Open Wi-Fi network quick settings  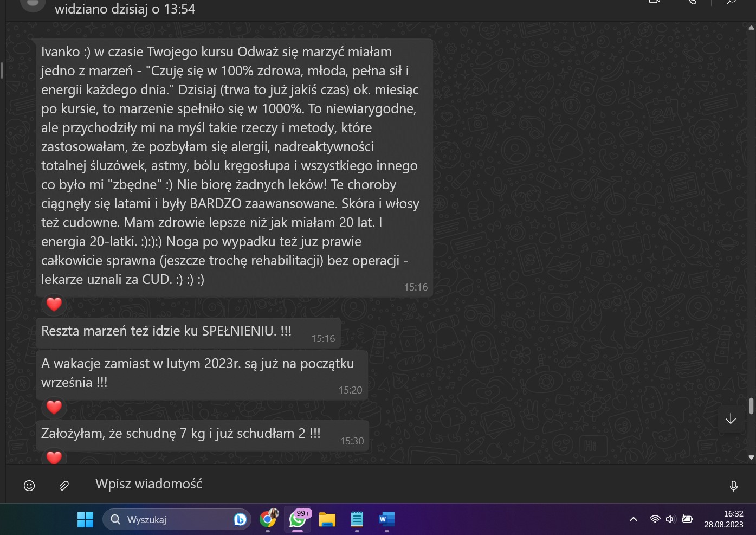pyautogui.click(x=655, y=519)
